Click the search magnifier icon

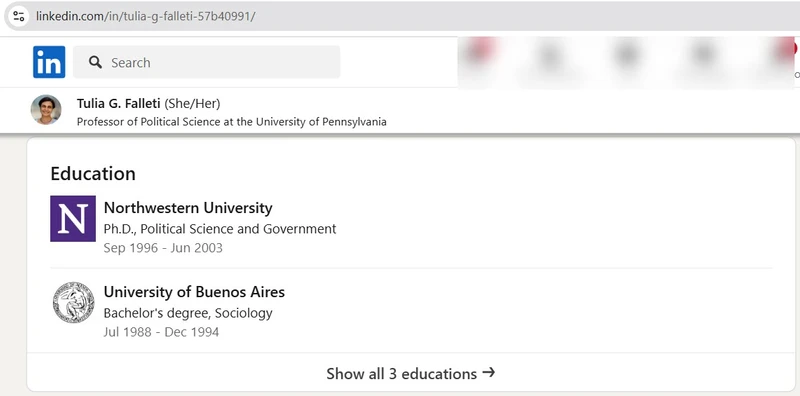coord(95,62)
